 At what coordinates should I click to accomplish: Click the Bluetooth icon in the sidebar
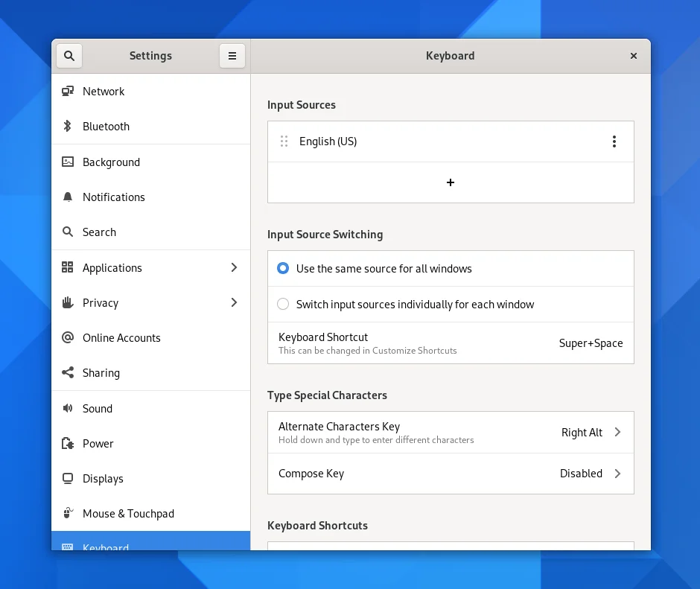pos(68,127)
